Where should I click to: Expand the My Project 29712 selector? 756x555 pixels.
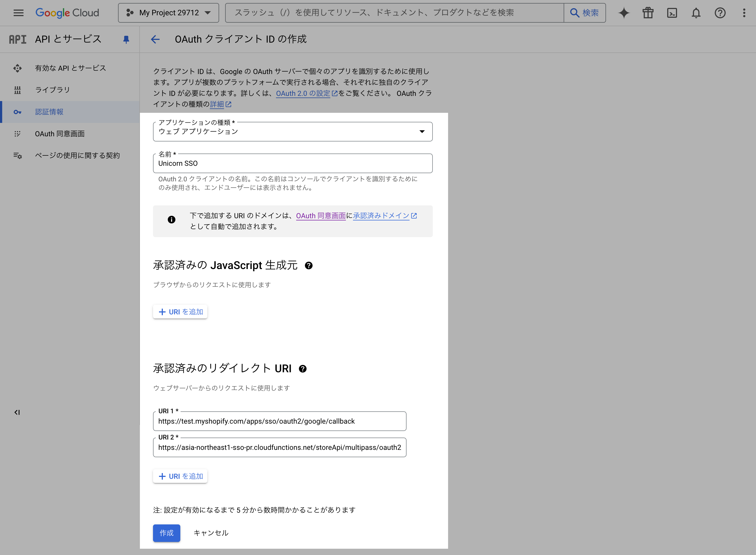pos(168,13)
